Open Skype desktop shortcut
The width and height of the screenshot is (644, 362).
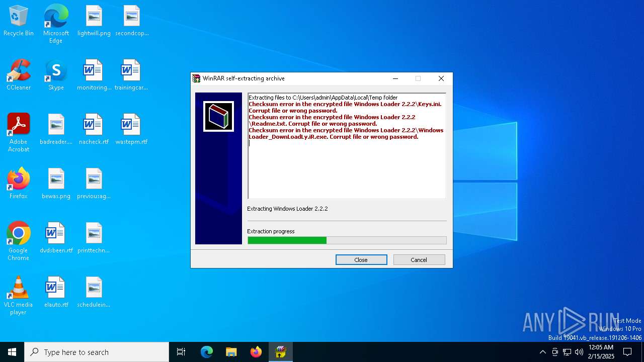pyautogui.click(x=56, y=75)
